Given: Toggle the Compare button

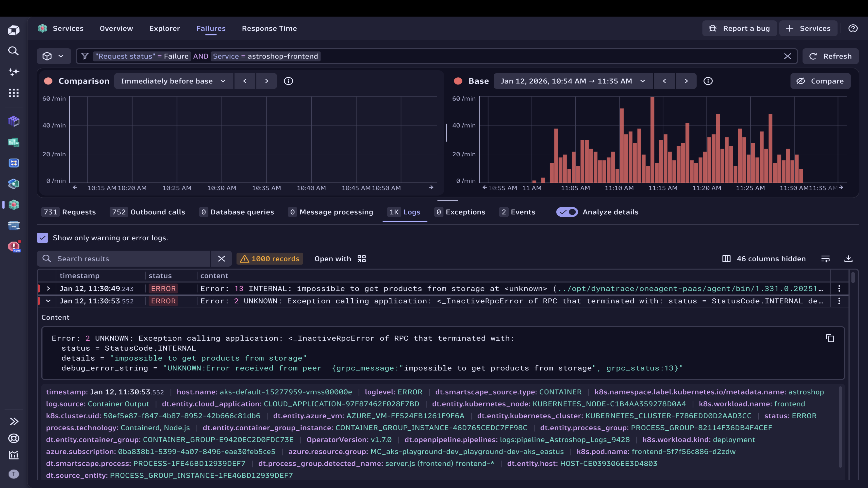Looking at the screenshot, I should pyautogui.click(x=821, y=81).
